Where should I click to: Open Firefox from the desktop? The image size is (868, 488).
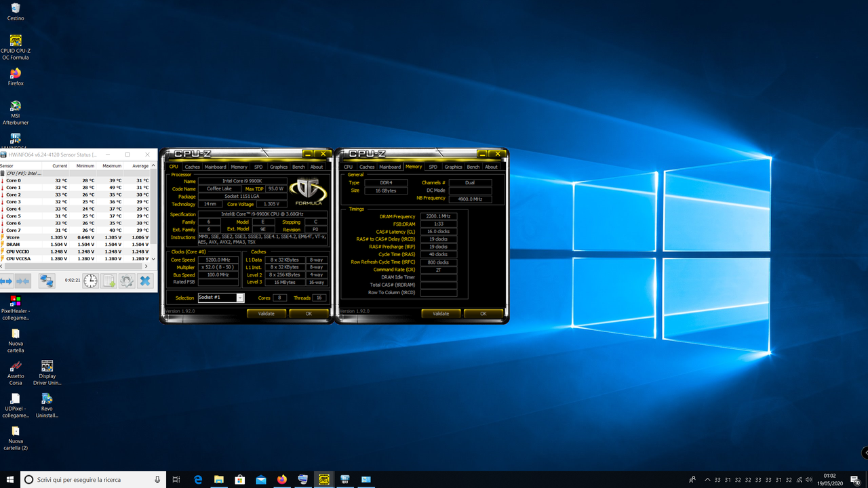tap(15, 73)
